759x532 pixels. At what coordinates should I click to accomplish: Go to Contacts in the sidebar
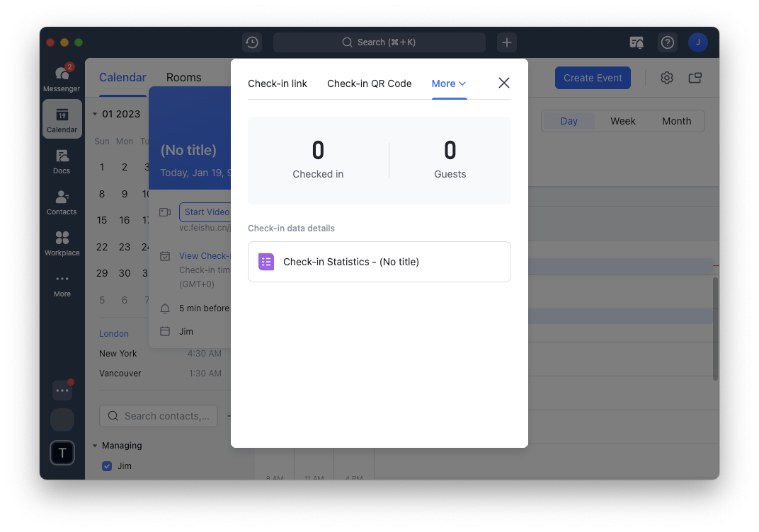[62, 202]
